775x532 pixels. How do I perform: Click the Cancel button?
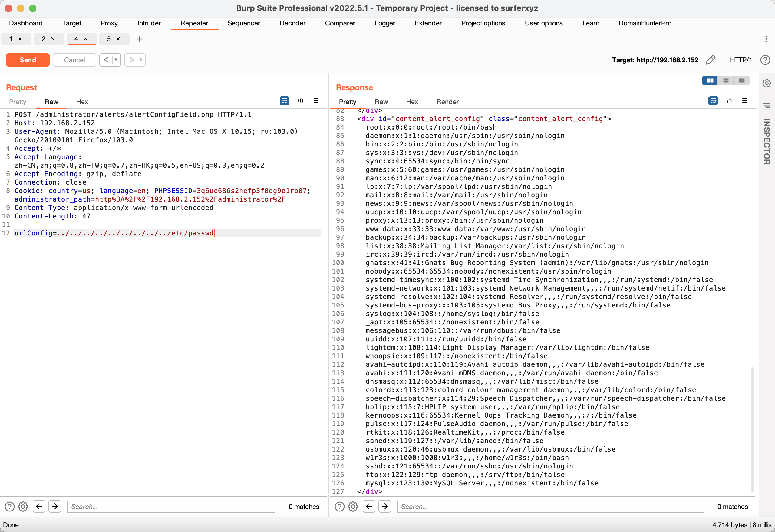(74, 60)
